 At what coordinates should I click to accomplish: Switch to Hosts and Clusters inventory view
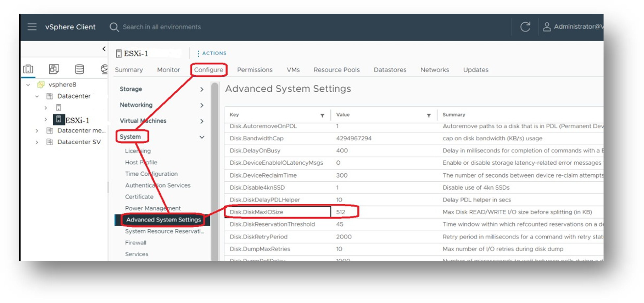[28, 69]
